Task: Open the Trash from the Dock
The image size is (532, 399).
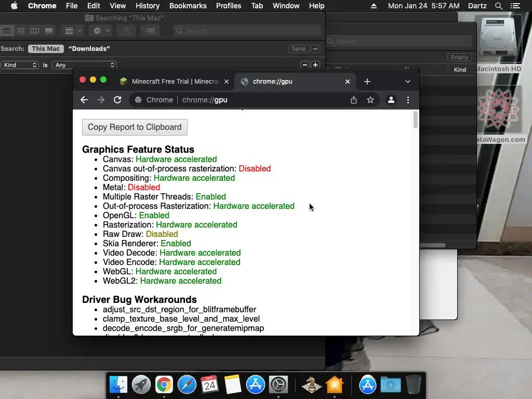Action: [x=413, y=385]
